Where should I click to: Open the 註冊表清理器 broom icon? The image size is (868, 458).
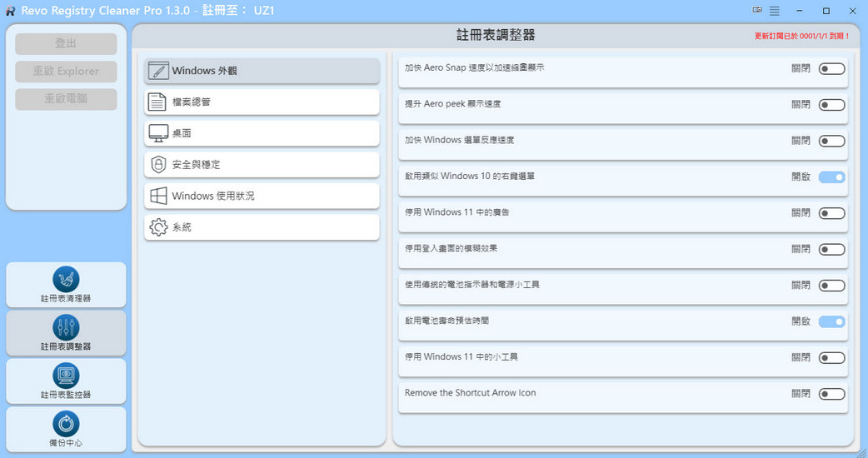pyautogui.click(x=66, y=280)
